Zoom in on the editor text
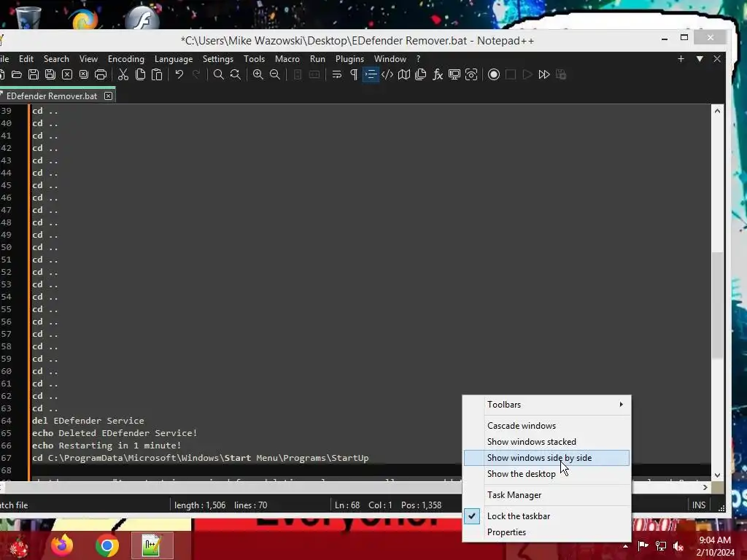747x560 pixels. click(258, 75)
